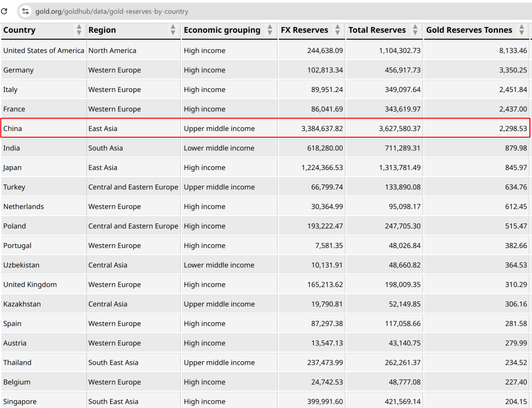Select Germany's gold reserves value 3,350.25
532x408 pixels.
point(513,70)
